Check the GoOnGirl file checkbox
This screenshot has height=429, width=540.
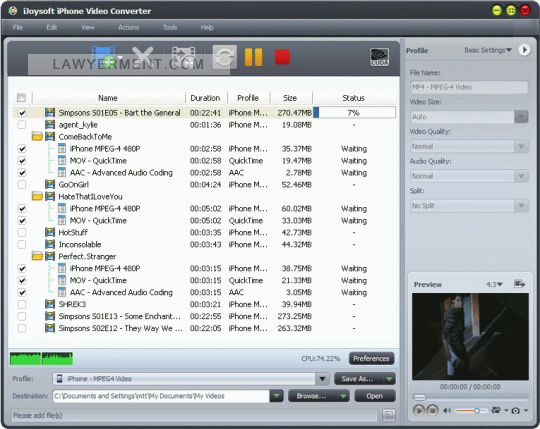coord(22,185)
